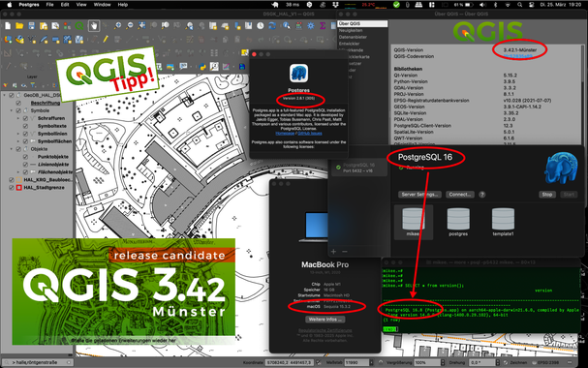This screenshot has height=368, width=588.
Task: Toggle the Schraffuren layer checkbox
Action: coord(25,118)
